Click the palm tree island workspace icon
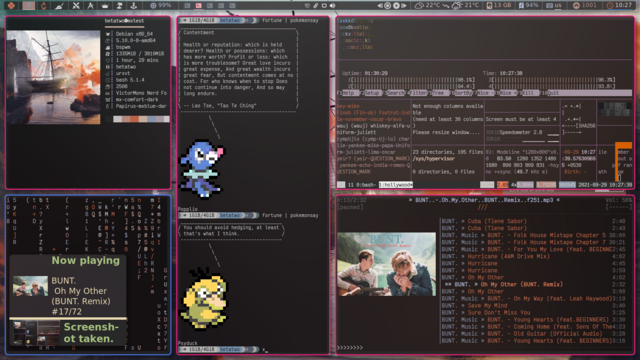The image size is (640, 360). (x=120, y=5)
